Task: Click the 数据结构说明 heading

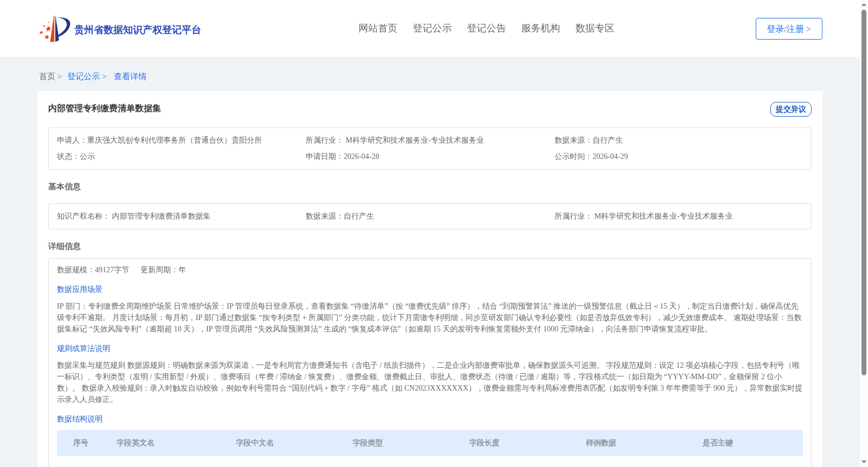Action: [80, 419]
